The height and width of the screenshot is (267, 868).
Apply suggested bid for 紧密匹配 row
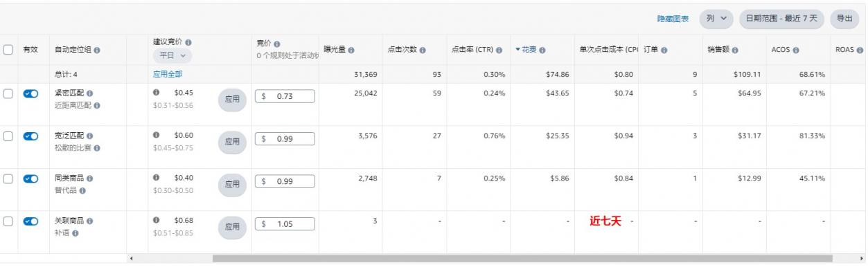[x=232, y=100]
